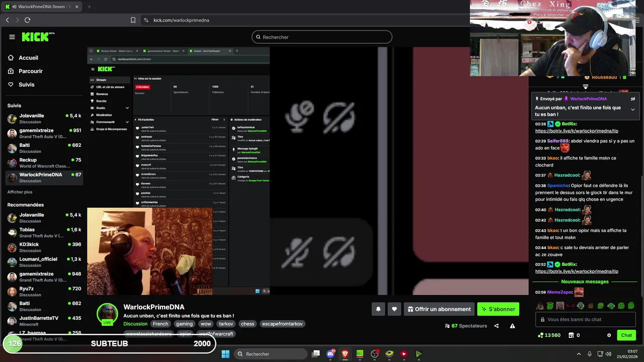
Task: Open Windows Start menu
Action: [x=225, y=354]
